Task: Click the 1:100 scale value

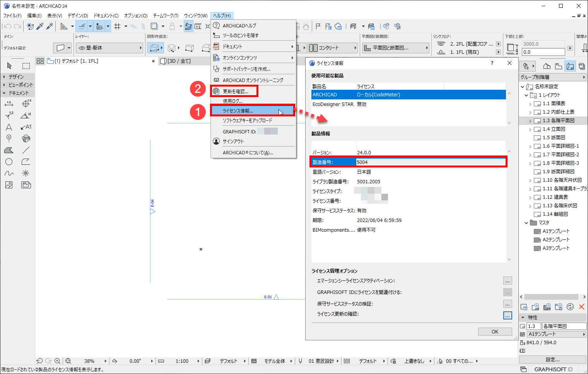Action: coord(182,361)
